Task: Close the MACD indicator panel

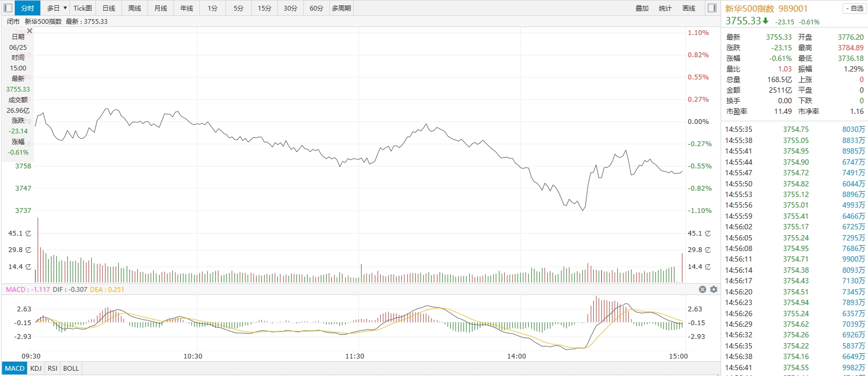Action: (x=703, y=290)
